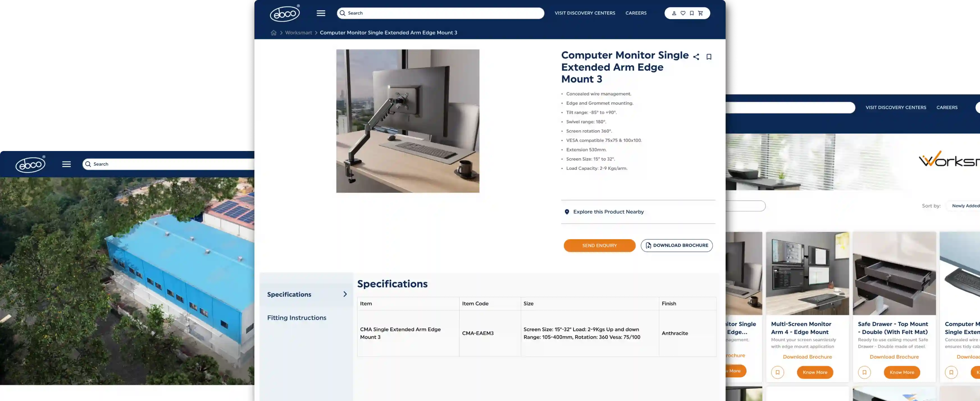Open the Newly Added sort dropdown
Viewport: 980px width, 401px height.
[x=965, y=206]
